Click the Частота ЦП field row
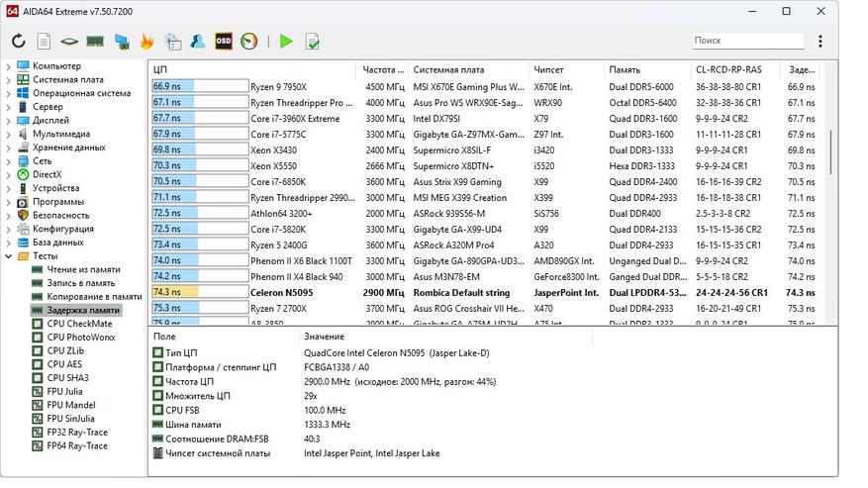 [325, 382]
